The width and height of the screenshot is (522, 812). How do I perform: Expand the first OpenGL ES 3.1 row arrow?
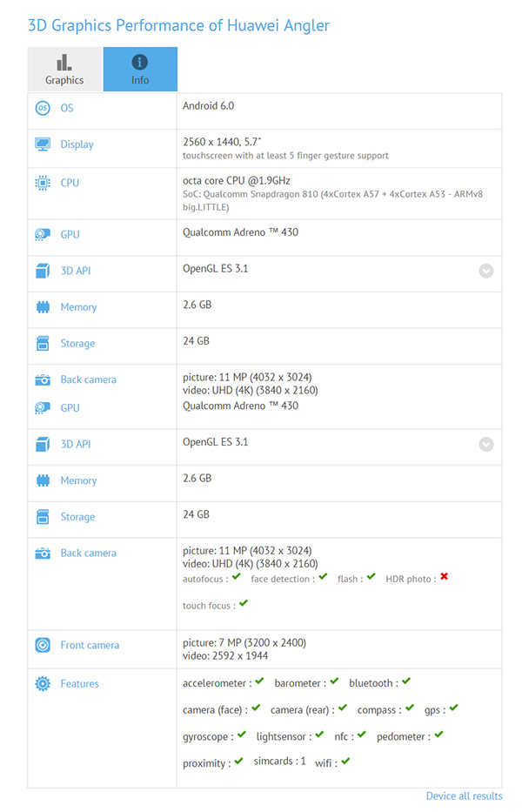tap(486, 271)
